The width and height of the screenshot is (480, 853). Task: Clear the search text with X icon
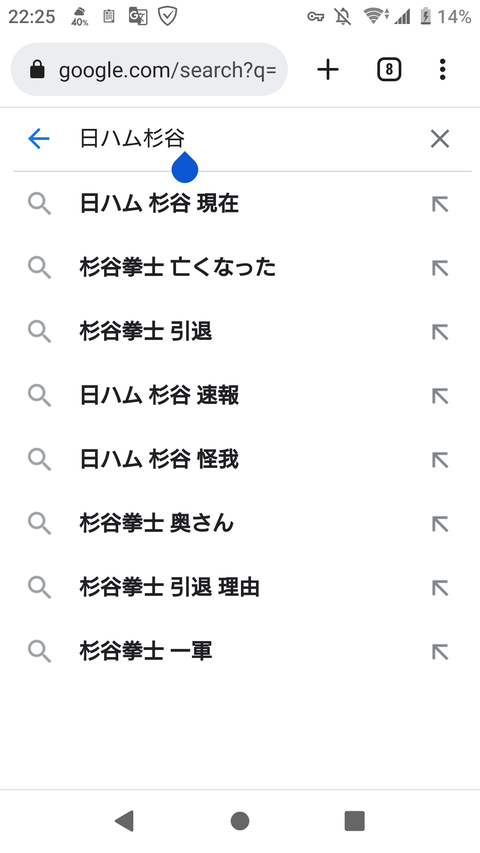pyautogui.click(x=440, y=139)
